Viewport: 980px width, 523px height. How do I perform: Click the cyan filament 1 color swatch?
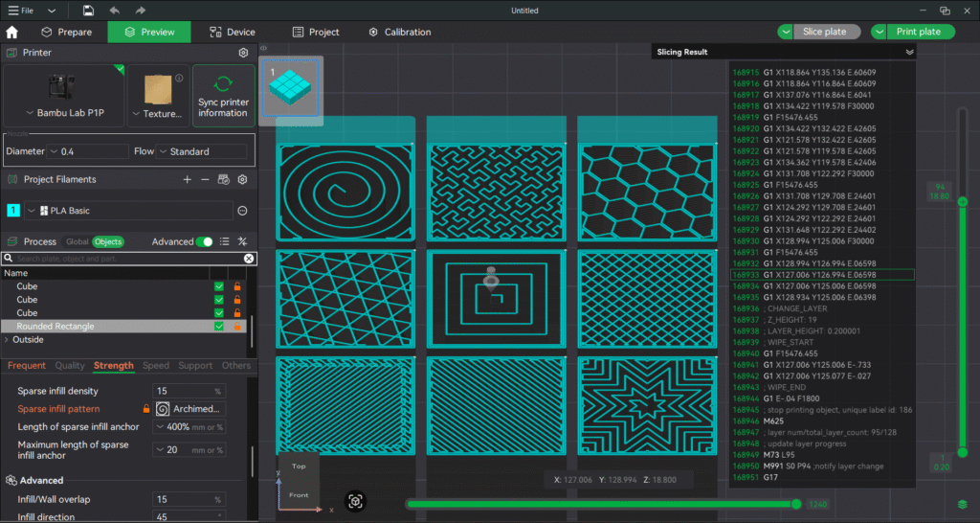click(x=13, y=211)
